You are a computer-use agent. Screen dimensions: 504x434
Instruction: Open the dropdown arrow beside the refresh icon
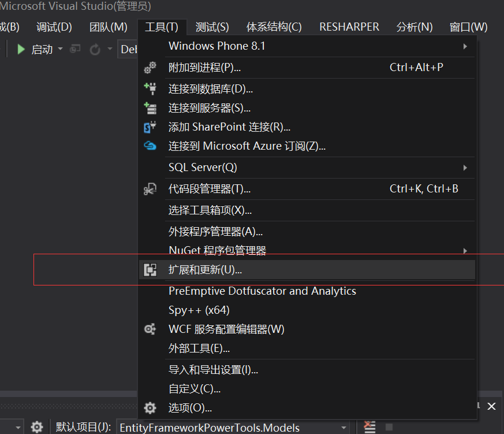click(x=110, y=49)
